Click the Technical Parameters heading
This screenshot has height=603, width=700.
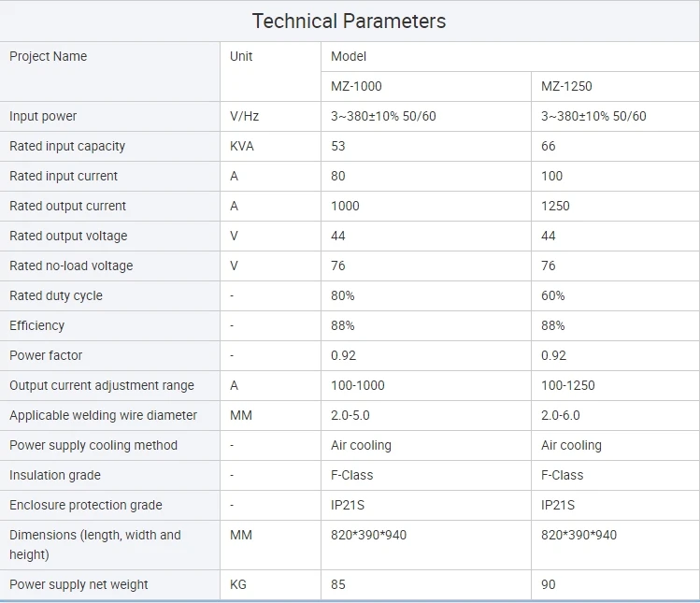point(349,21)
